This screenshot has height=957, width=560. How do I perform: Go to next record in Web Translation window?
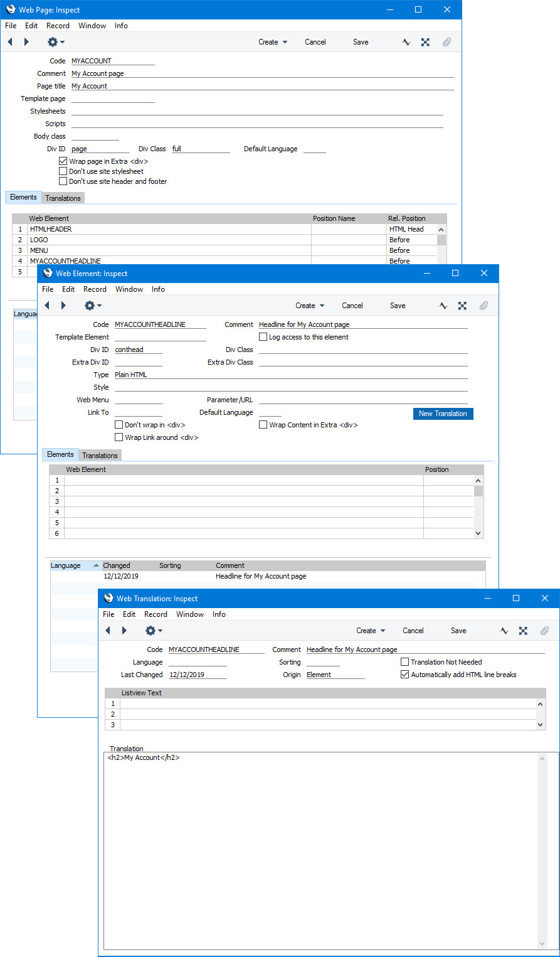click(124, 631)
